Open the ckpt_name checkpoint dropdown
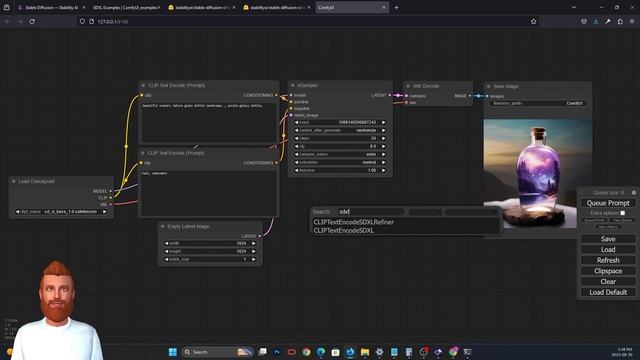Screen dimensions: 640x360 coord(61,211)
